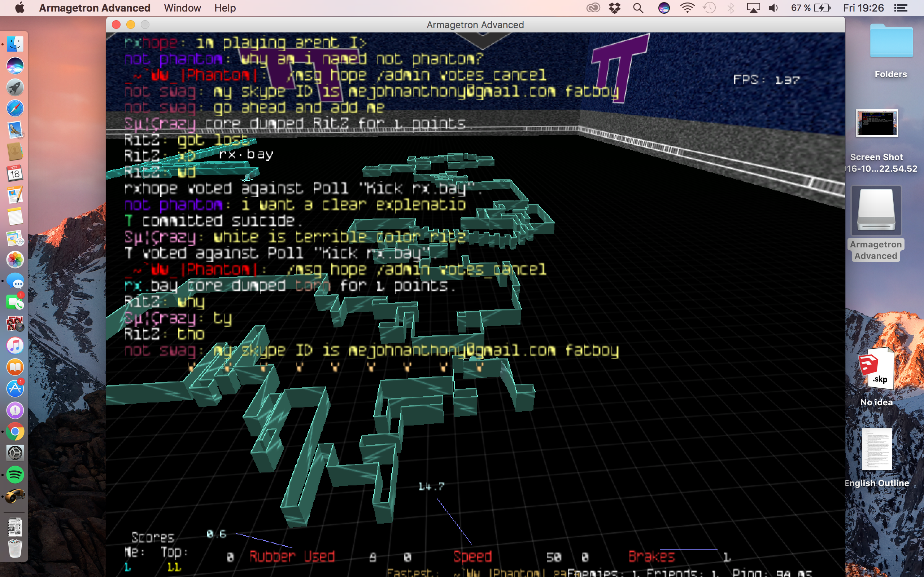The height and width of the screenshot is (577, 924).
Task: Open the Wi-Fi status menu
Action: (x=687, y=8)
